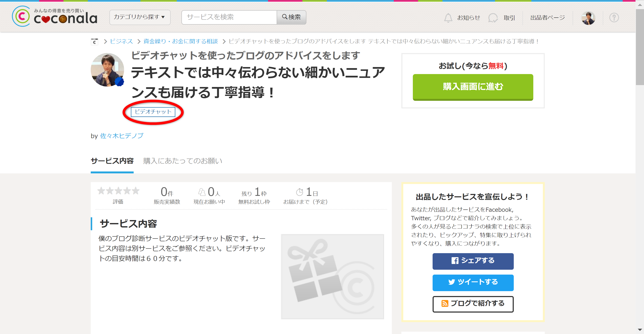This screenshot has width=644, height=334.
Task: Select the サービス内容 tab
Action: (112, 161)
